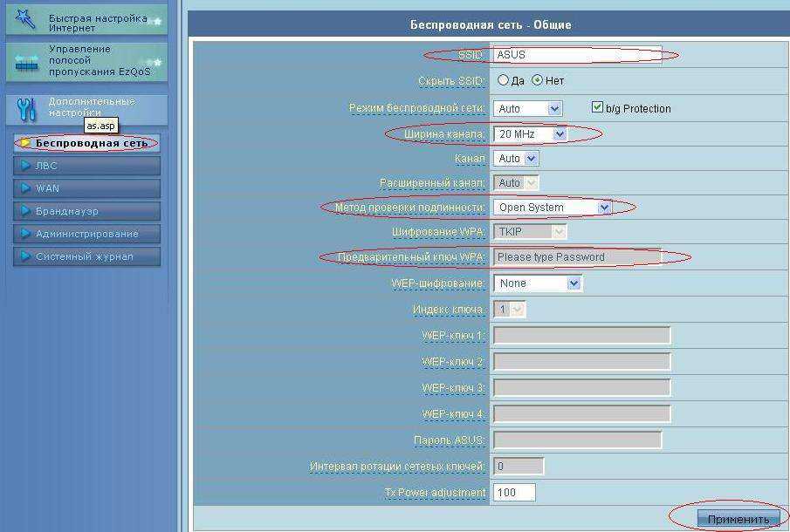Select the Нет radio for hiding SSID
790x532 pixels.
click(538, 80)
